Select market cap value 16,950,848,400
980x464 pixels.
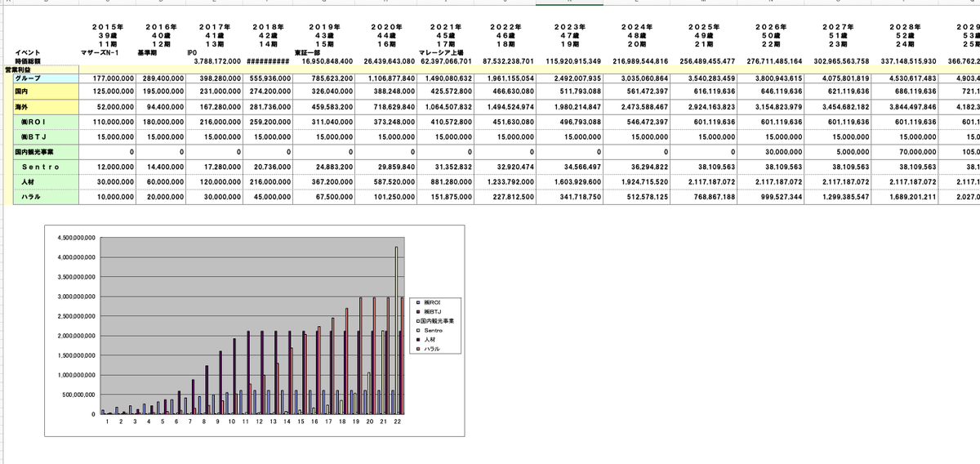(x=327, y=61)
